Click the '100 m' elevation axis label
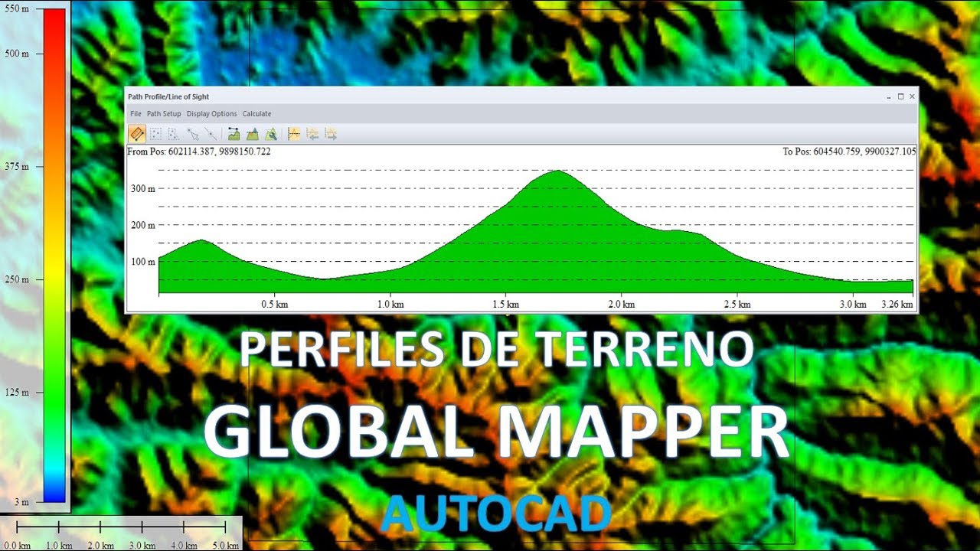The height and width of the screenshot is (551, 980). coord(142,262)
